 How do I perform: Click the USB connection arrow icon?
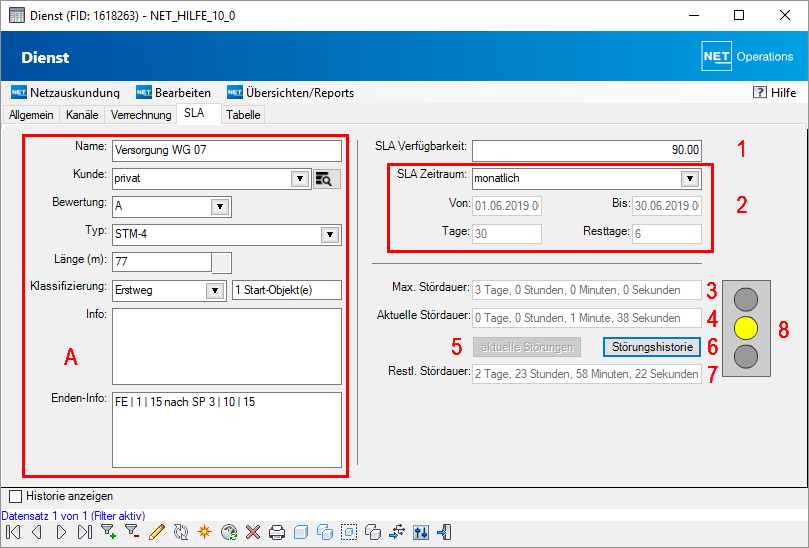(x=397, y=532)
